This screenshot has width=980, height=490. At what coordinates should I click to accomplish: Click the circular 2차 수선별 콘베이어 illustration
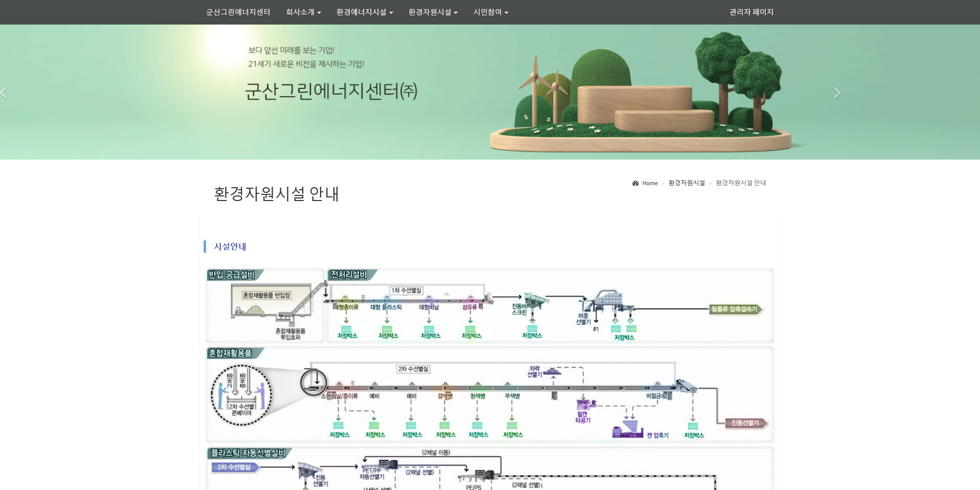(241, 395)
